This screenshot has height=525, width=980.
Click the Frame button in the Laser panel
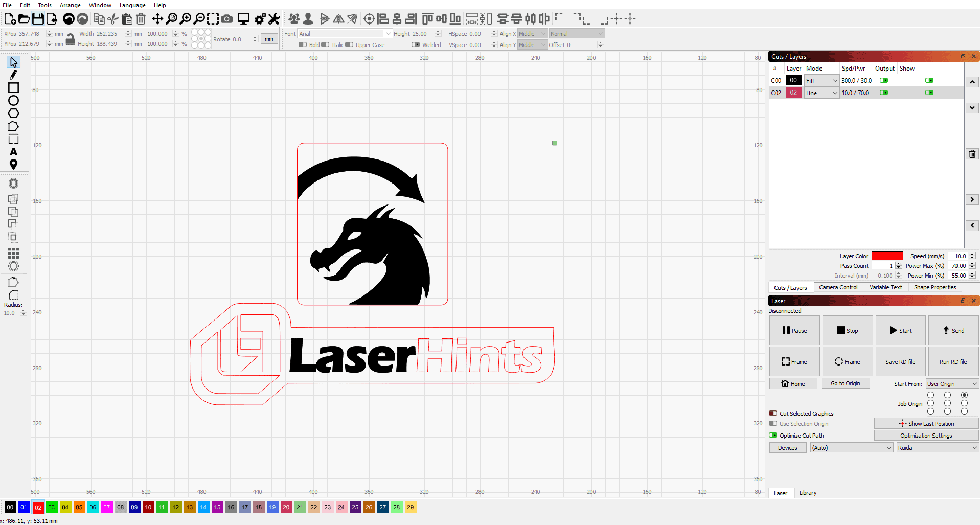point(794,361)
